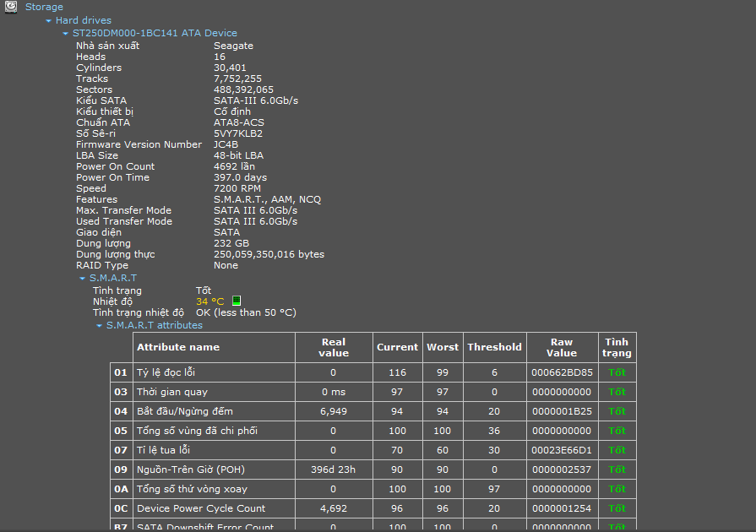The height and width of the screenshot is (532, 756).
Task: Click the Device Power Cycle Count row
Action: pos(373,508)
